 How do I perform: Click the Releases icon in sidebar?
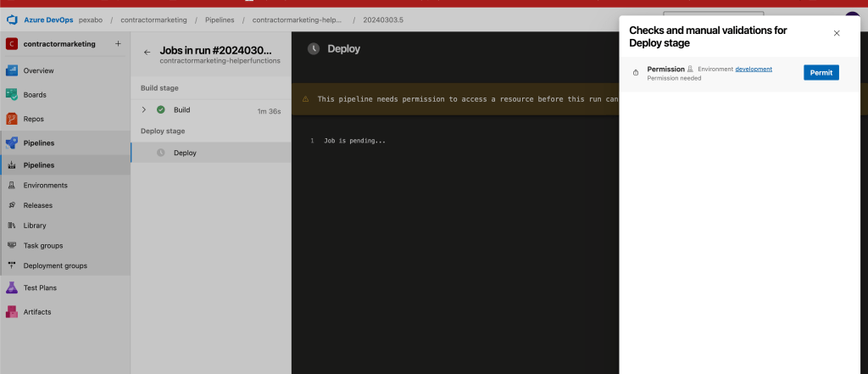[x=12, y=205]
